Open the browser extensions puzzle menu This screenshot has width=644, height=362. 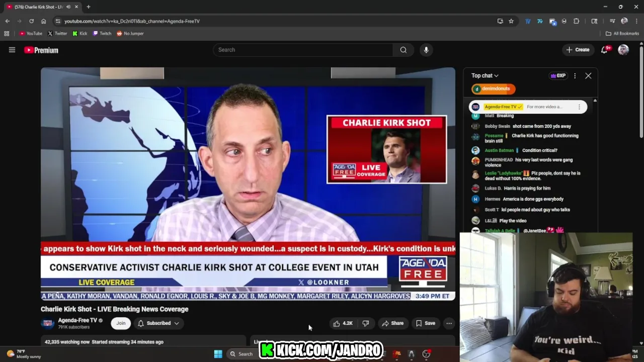tap(576, 21)
